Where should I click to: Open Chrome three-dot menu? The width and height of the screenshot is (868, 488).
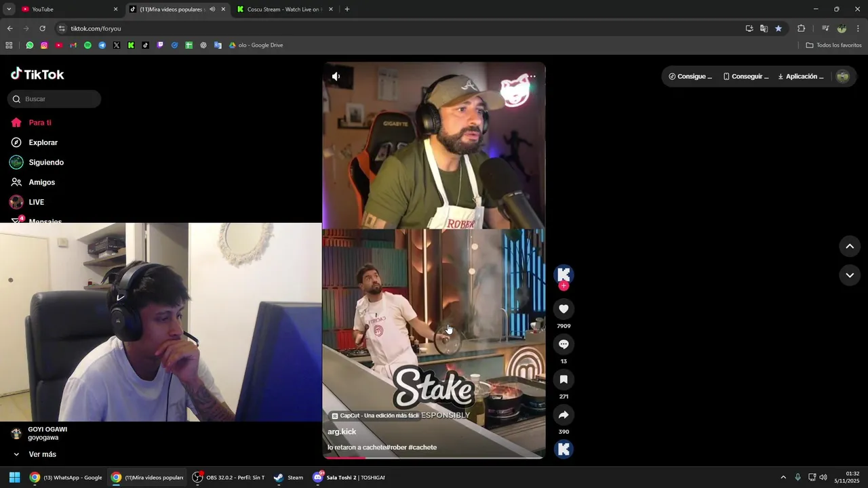click(858, 28)
